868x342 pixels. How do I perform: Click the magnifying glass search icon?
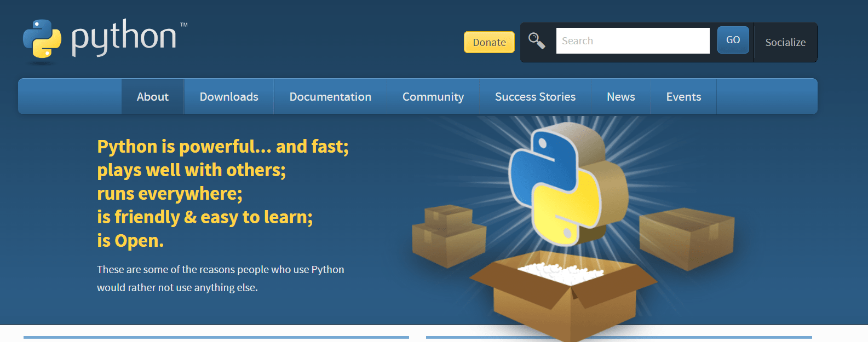point(537,40)
